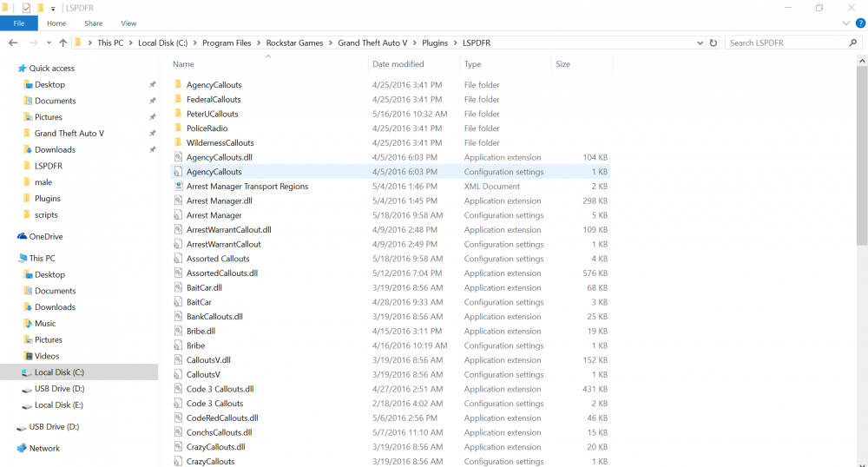The height and width of the screenshot is (467, 868).
Task: Select the AssortedCallouts.dll file name
Action: [222, 273]
